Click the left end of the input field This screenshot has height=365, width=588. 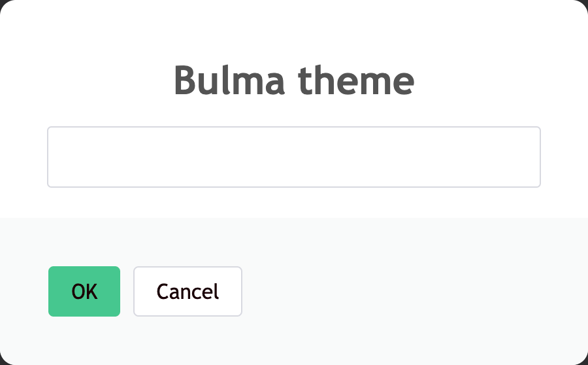[x=59, y=157]
